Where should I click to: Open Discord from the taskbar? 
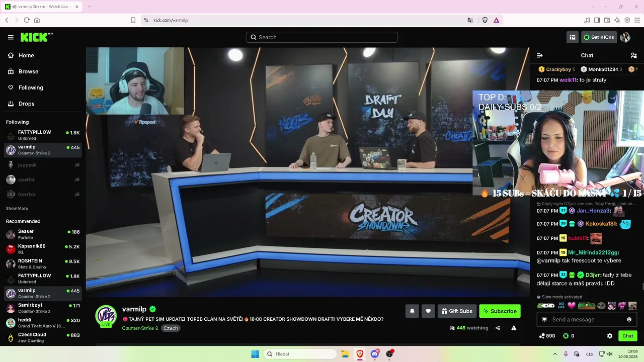[374, 354]
